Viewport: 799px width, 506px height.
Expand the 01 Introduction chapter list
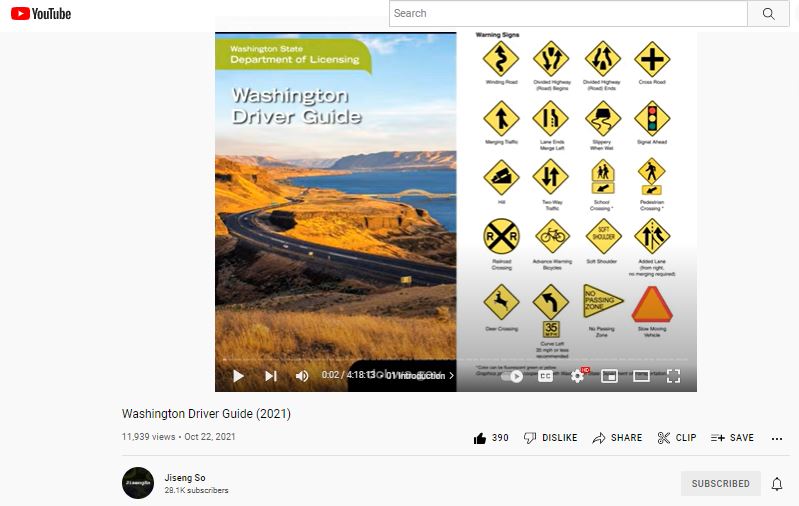pyautogui.click(x=419, y=376)
